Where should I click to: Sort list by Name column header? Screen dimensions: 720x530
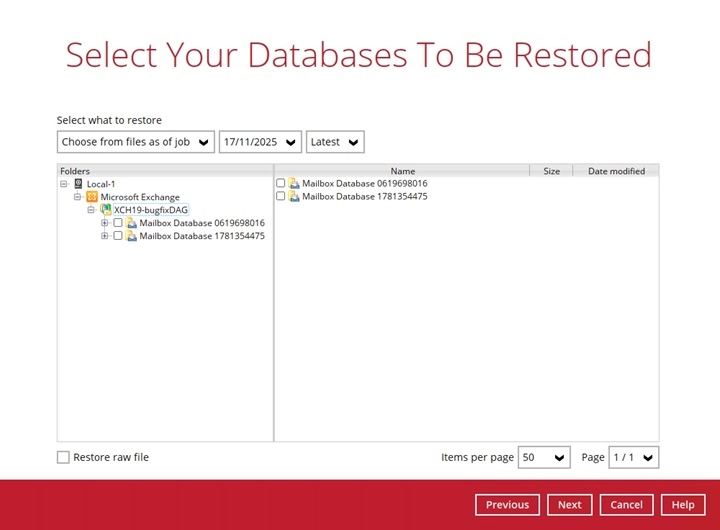pos(402,171)
